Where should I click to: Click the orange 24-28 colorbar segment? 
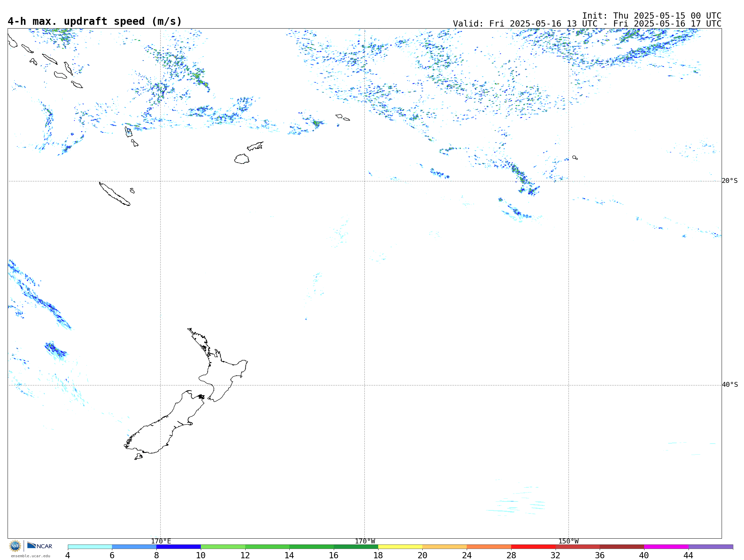pos(489,547)
